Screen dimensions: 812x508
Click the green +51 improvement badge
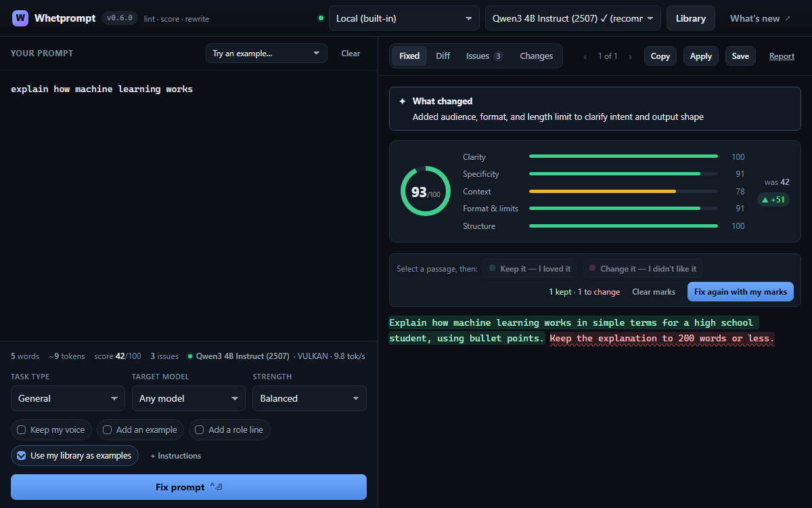pos(773,199)
